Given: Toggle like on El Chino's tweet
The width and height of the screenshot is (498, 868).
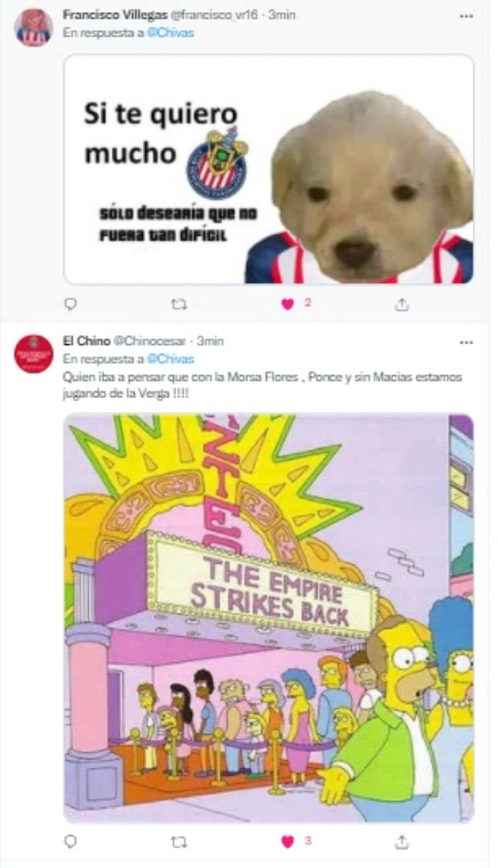Looking at the screenshot, I should (x=288, y=841).
